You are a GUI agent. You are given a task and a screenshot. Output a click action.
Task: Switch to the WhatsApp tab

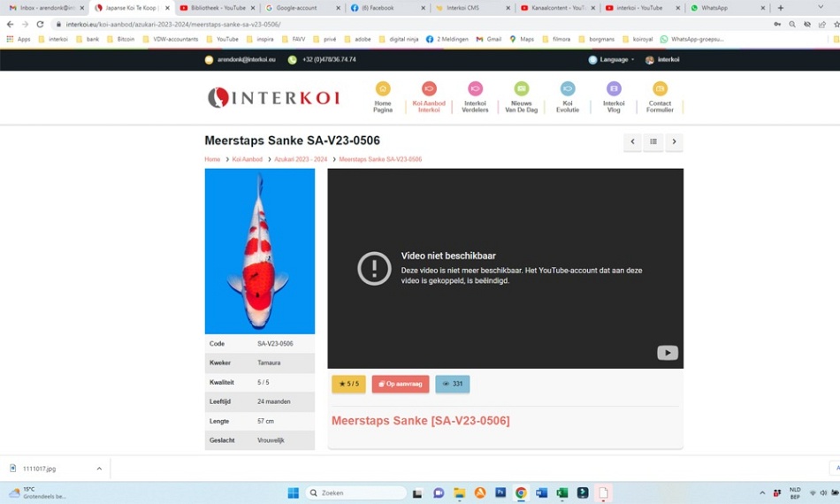pyautogui.click(x=727, y=8)
